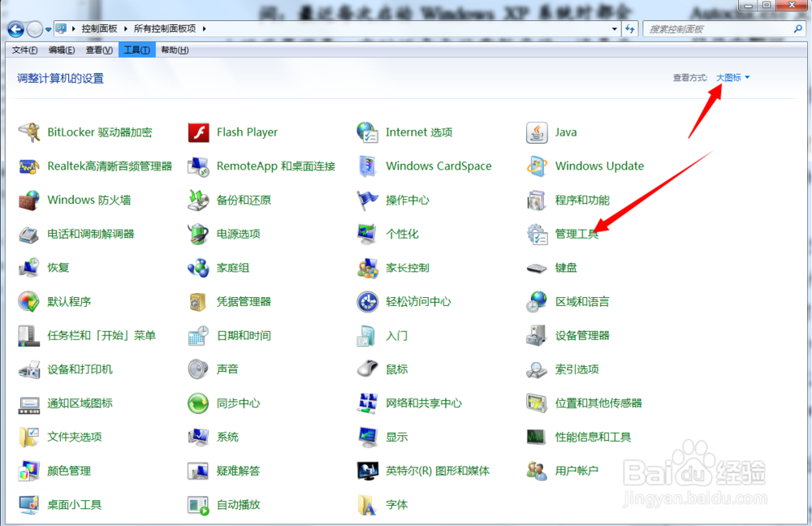Open 操作中心 flag icon
812x526 pixels.
click(368, 200)
